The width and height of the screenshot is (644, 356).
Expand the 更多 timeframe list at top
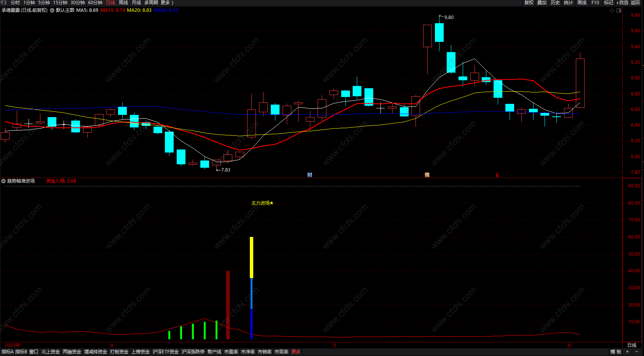click(x=167, y=3)
